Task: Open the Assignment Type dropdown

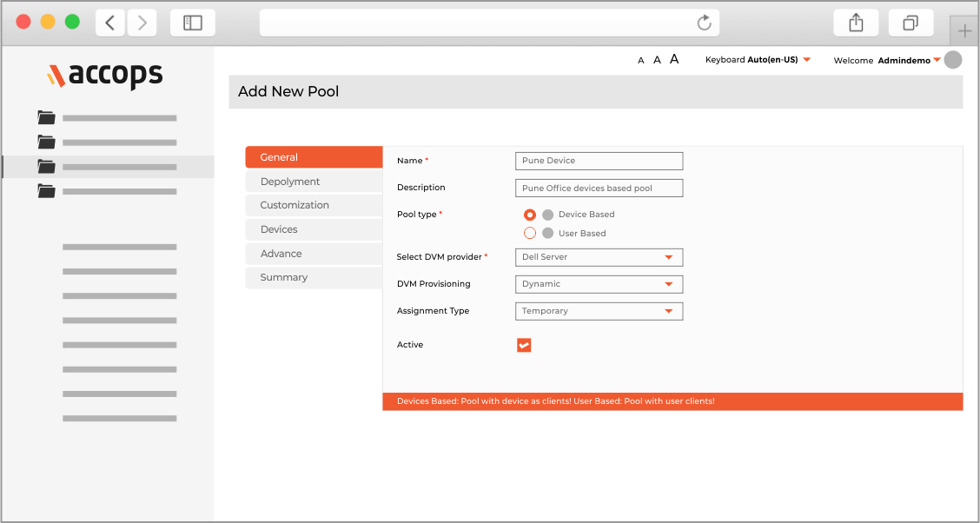Action: point(599,311)
